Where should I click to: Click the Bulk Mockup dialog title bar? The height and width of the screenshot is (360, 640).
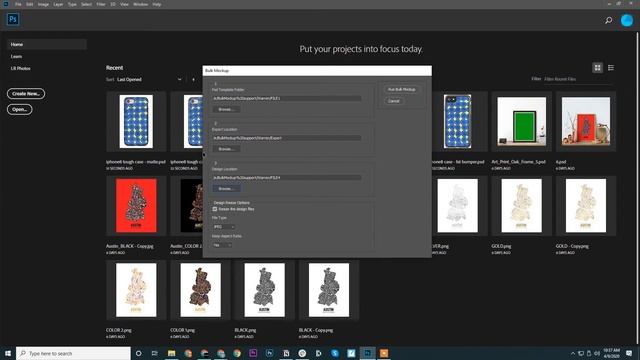(317, 71)
